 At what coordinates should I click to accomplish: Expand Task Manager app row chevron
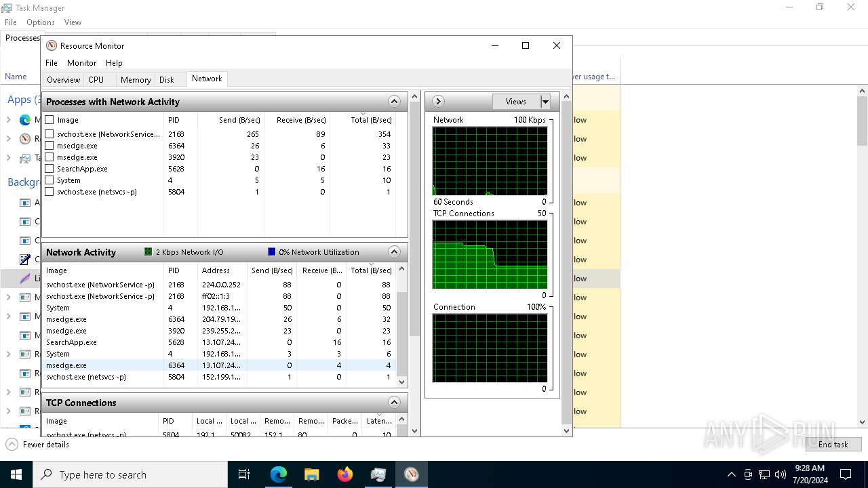point(8,158)
